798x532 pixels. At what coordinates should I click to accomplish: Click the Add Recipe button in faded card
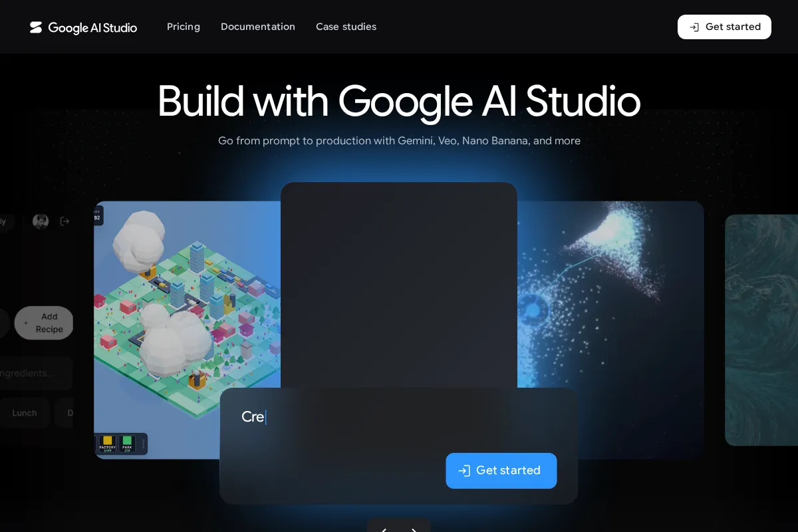44,323
